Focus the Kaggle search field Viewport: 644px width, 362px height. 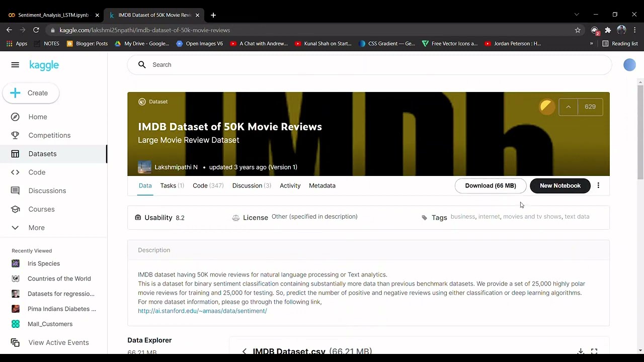(x=369, y=64)
